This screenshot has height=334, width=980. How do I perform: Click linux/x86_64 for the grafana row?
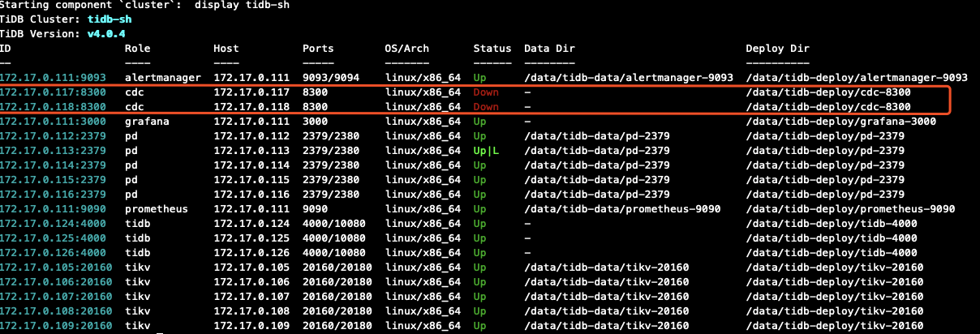tap(423, 122)
